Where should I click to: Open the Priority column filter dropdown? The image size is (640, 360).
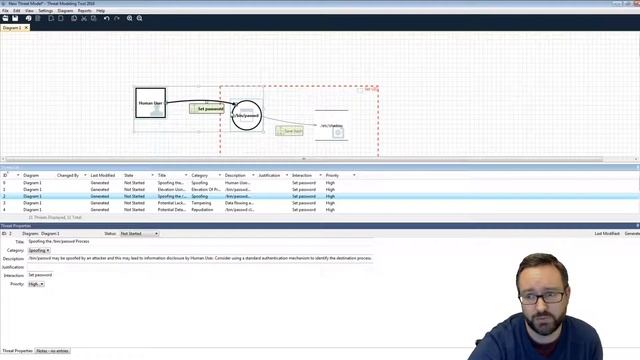[354, 176]
